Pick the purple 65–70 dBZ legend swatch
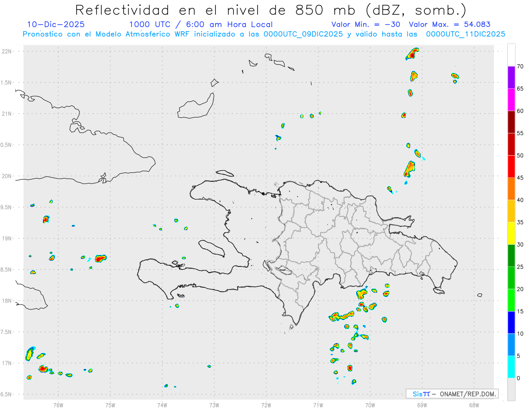 (x=511, y=77)
